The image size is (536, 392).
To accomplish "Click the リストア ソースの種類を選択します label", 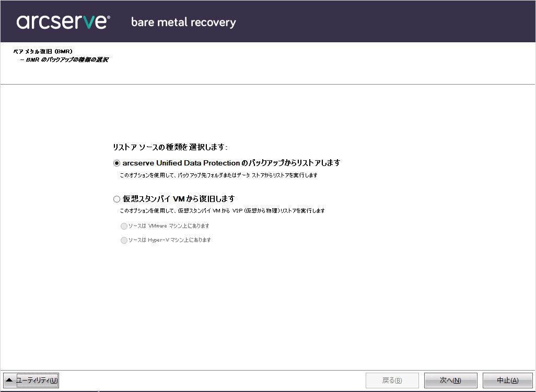I will click(170, 147).
